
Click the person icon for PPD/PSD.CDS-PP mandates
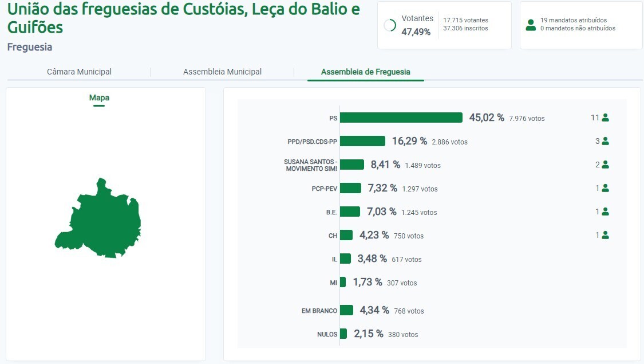coord(605,140)
